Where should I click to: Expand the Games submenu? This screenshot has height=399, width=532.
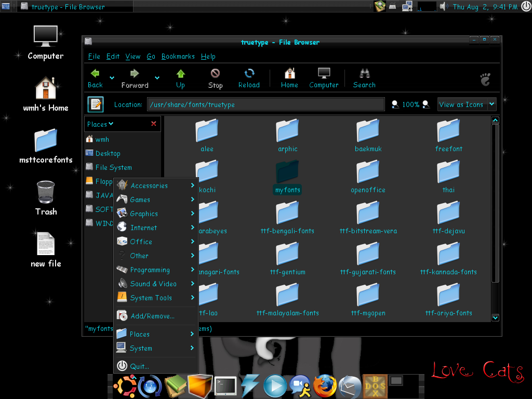(156, 199)
